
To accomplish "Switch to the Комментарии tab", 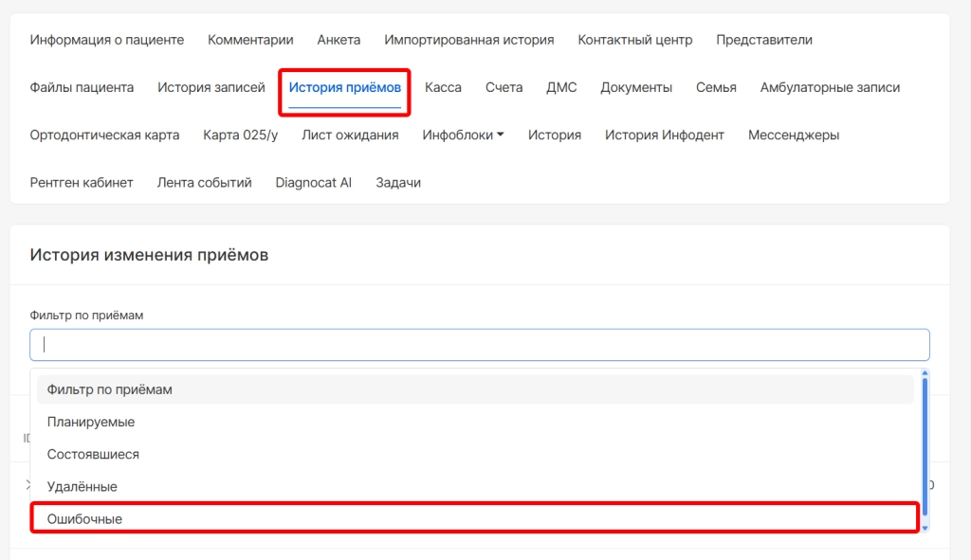I will (250, 40).
